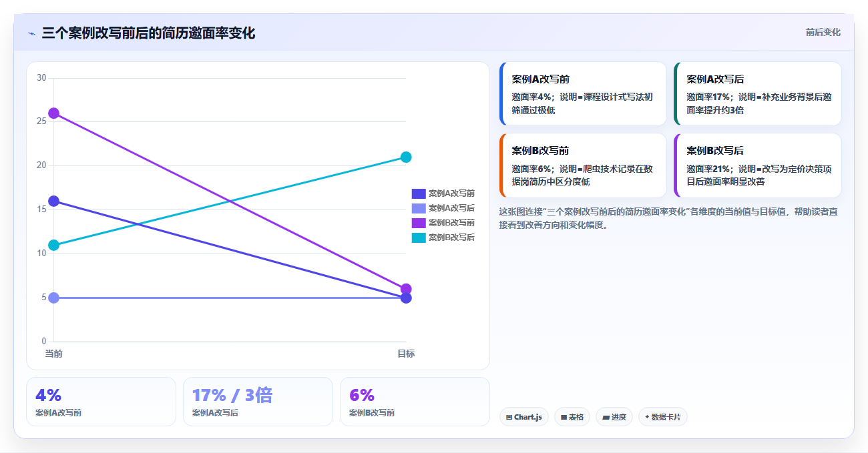868x453 pixels.
Task: Select the Chart.js tag
Action: [x=524, y=417]
